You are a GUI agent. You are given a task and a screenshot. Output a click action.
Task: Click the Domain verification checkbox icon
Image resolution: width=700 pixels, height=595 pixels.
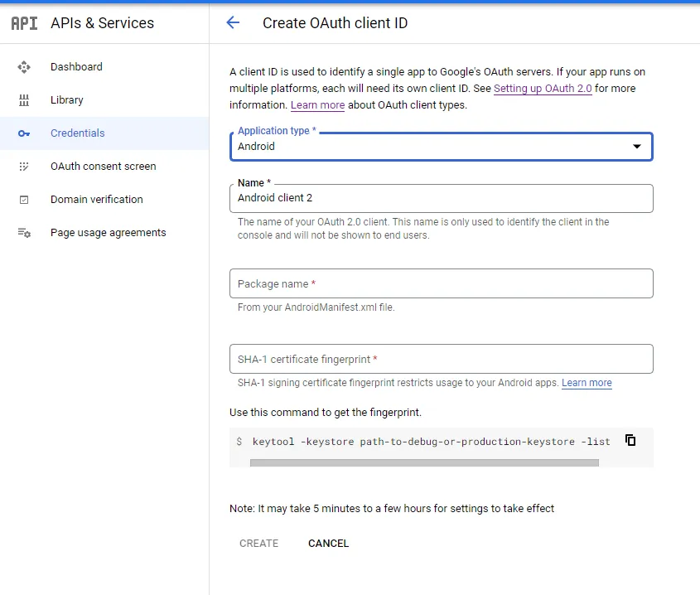click(24, 200)
